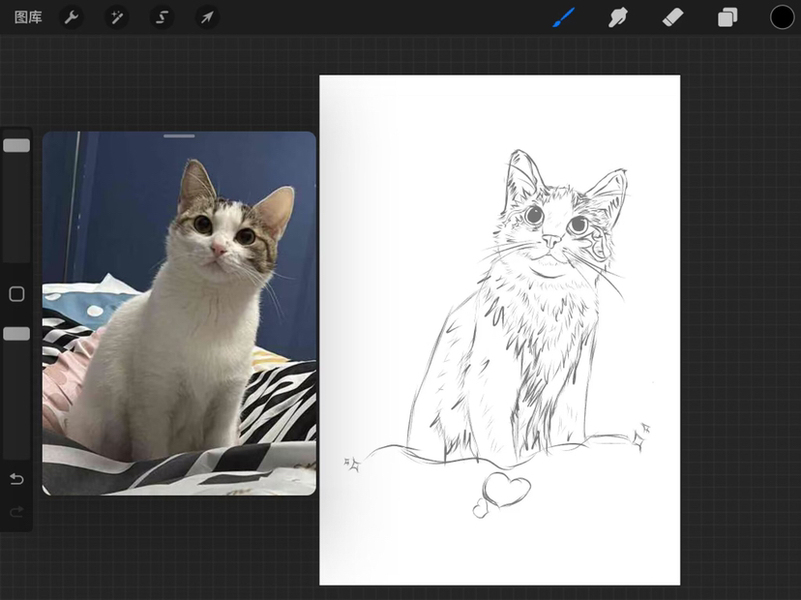Tap the cat reference photo

[179, 314]
